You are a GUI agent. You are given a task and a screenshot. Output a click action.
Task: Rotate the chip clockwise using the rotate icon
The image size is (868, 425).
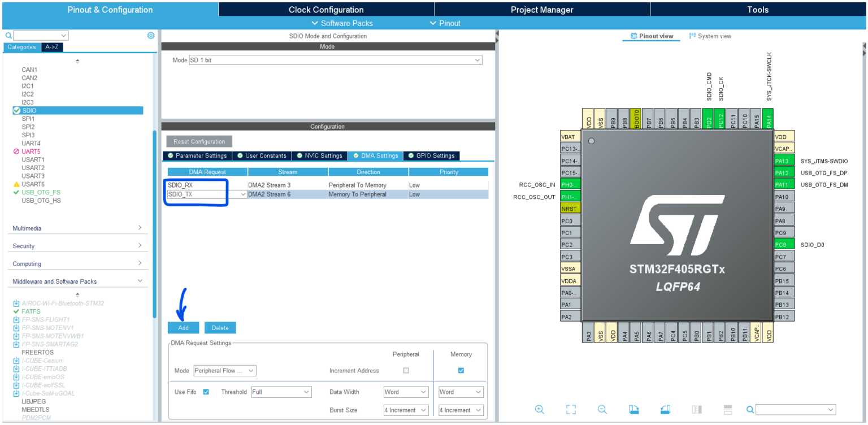(x=633, y=409)
